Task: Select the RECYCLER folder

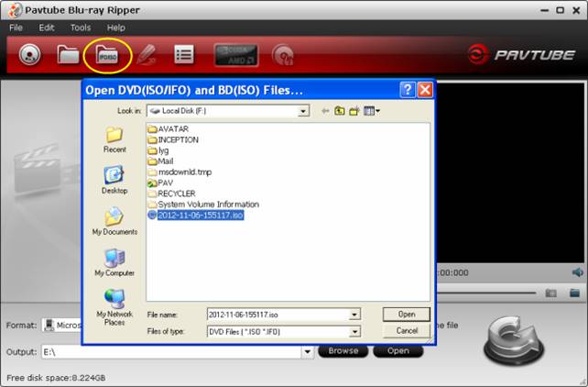Action: pos(171,193)
